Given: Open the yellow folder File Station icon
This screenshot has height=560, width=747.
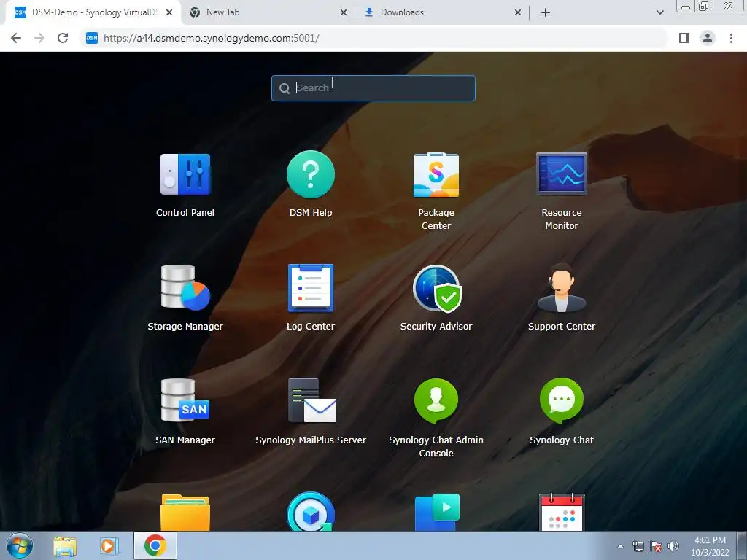Looking at the screenshot, I should point(185,513).
